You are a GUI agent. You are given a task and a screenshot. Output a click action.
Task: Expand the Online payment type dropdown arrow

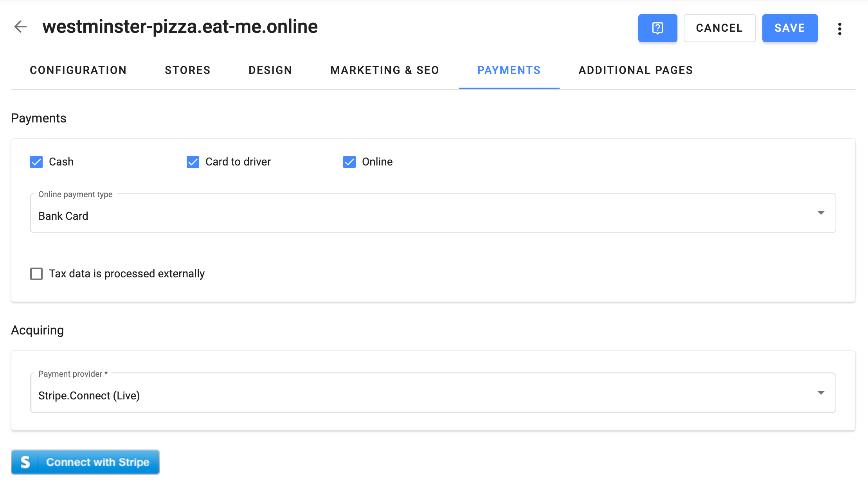point(821,213)
